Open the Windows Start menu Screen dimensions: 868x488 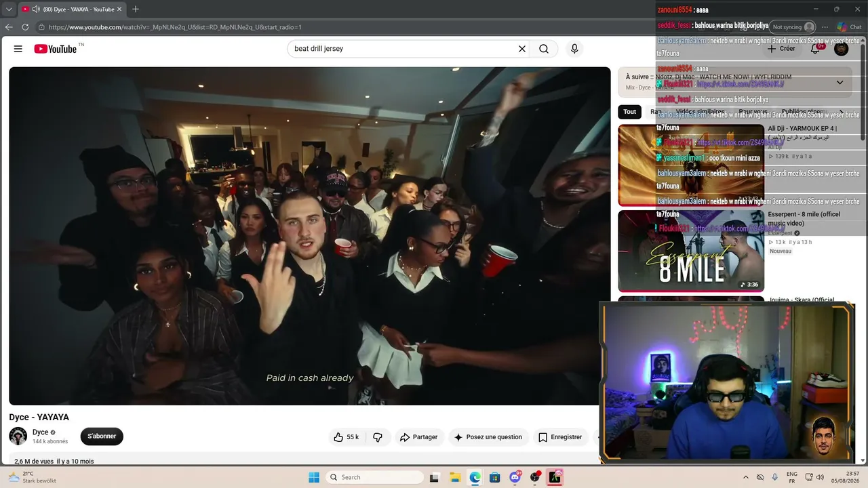(x=314, y=477)
